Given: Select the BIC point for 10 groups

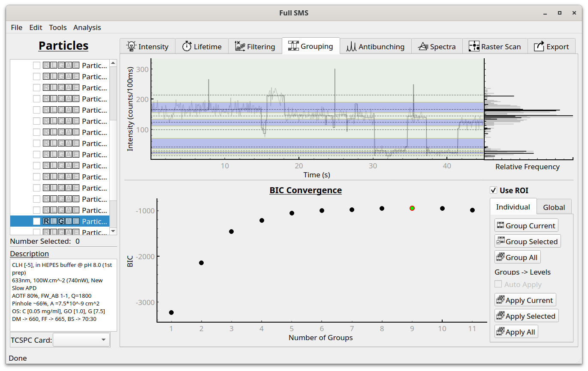Looking at the screenshot, I should 442,208.
